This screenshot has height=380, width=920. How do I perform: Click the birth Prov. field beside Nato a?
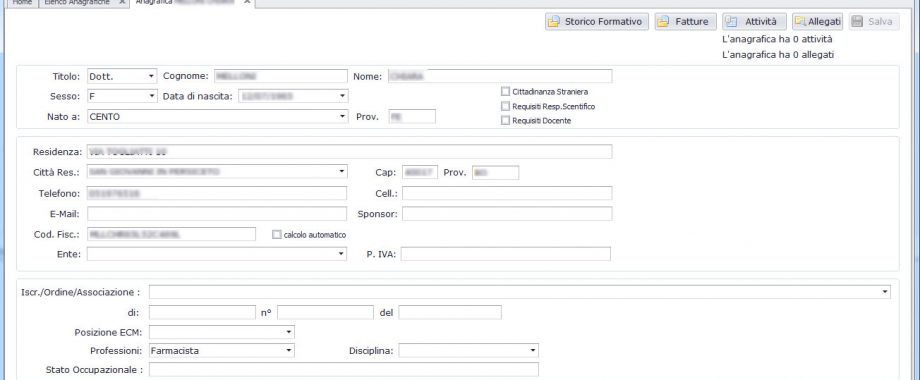point(412,116)
